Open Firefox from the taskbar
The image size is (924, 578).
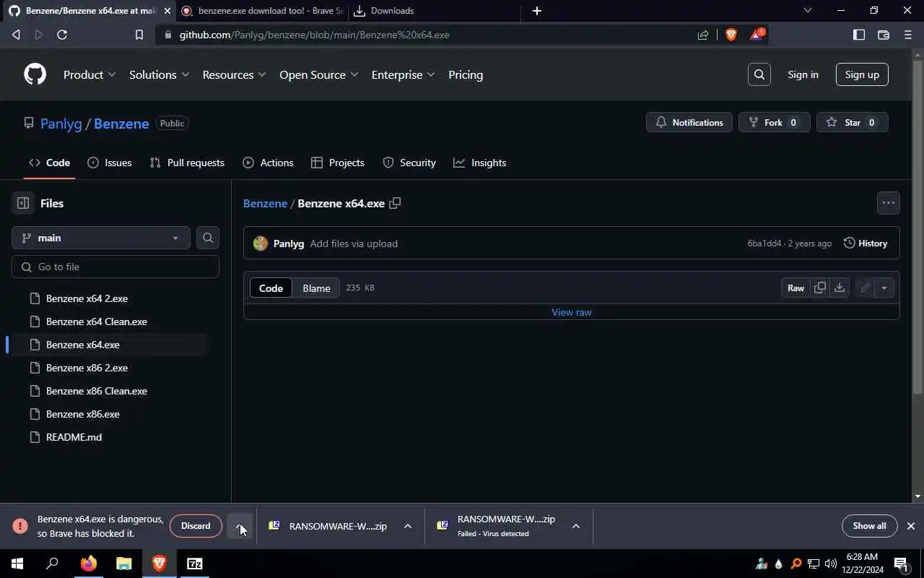coord(88,564)
